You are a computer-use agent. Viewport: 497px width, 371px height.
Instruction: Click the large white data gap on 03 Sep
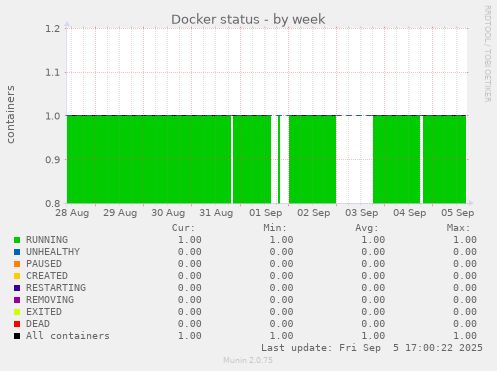[x=355, y=160]
